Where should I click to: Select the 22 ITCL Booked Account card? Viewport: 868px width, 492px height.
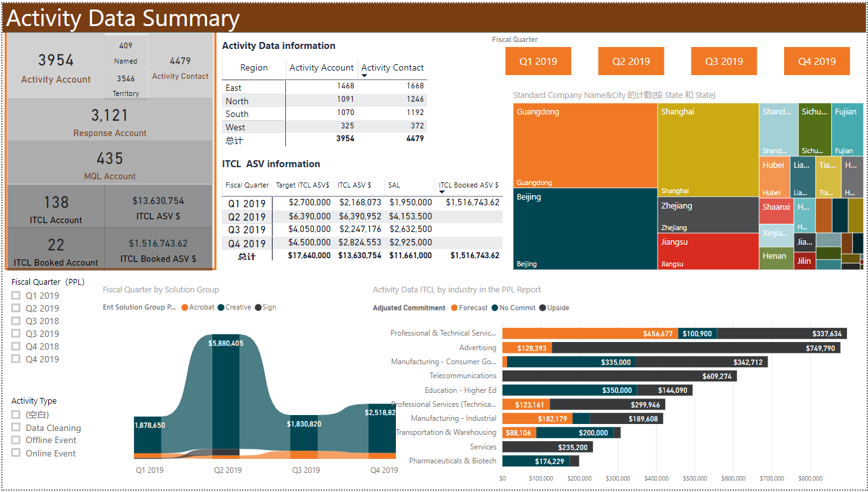coord(56,249)
